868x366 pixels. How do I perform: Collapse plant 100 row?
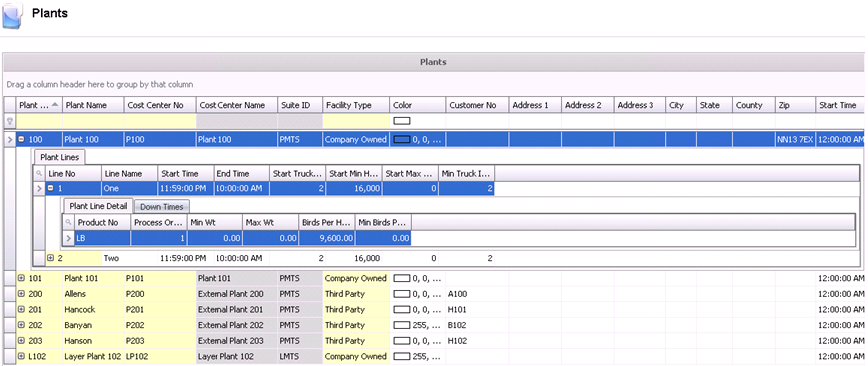pyautogui.click(x=22, y=139)
